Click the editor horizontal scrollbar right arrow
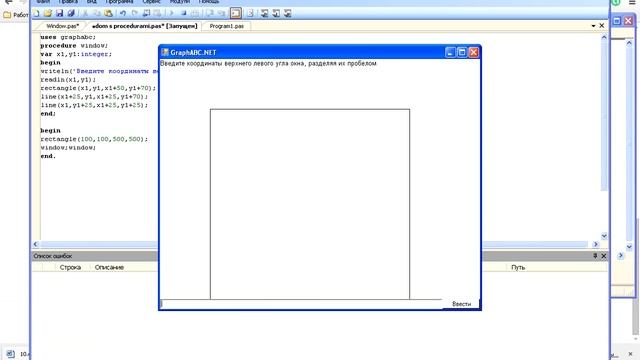Viewport: 640px width, 360px height. (596, 244)
